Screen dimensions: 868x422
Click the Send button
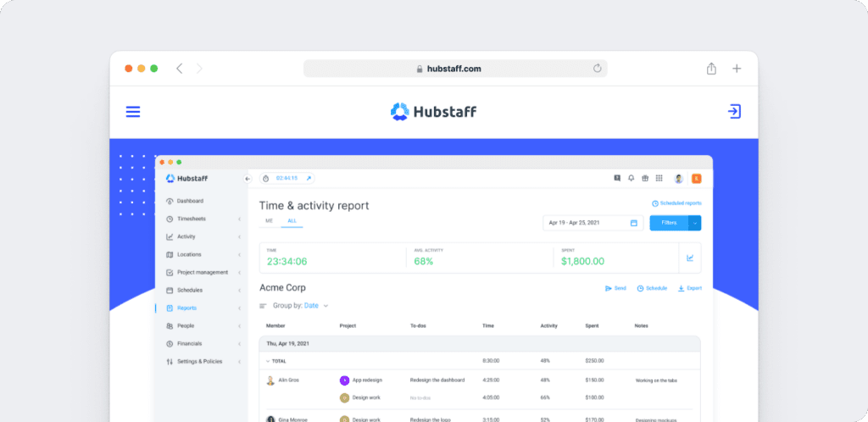(615, 288)
